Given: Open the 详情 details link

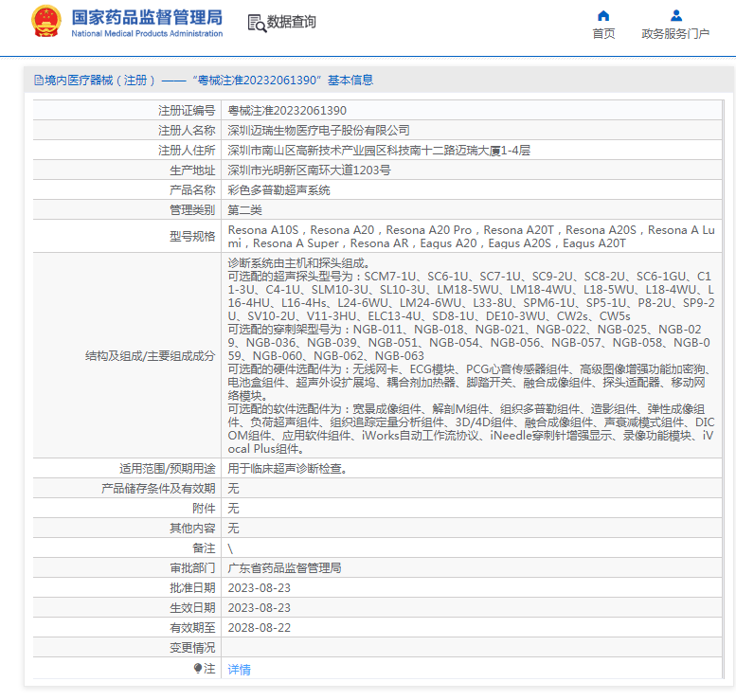Looking at the screenshot, I should (x=239, y=669).
